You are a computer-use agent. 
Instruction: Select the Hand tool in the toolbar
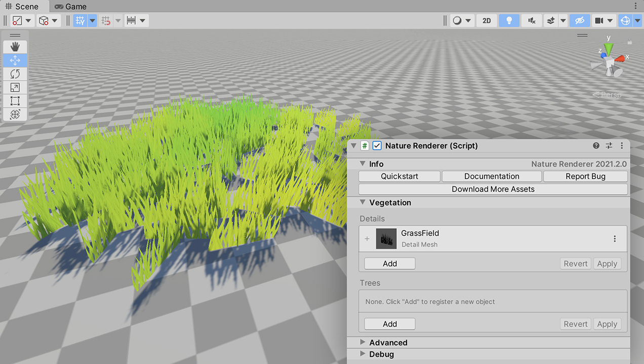point(15,47)
